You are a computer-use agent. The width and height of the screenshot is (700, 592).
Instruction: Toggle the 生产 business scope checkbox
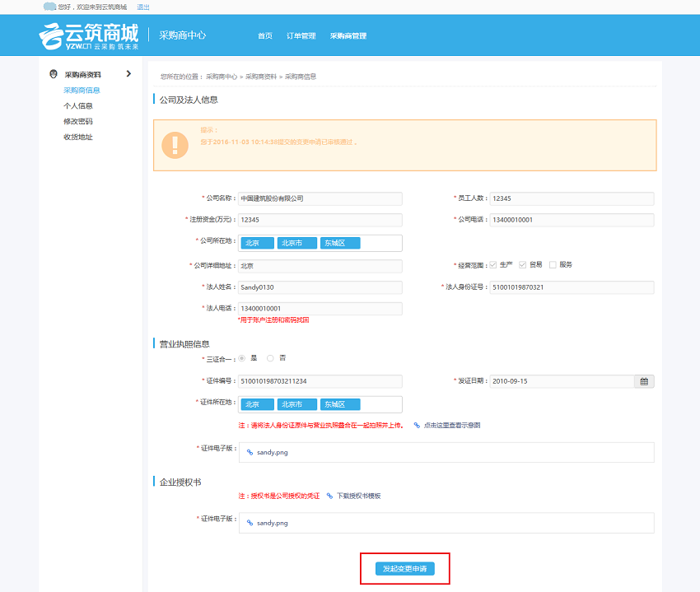pyautogui.click(x=493, y=265)
